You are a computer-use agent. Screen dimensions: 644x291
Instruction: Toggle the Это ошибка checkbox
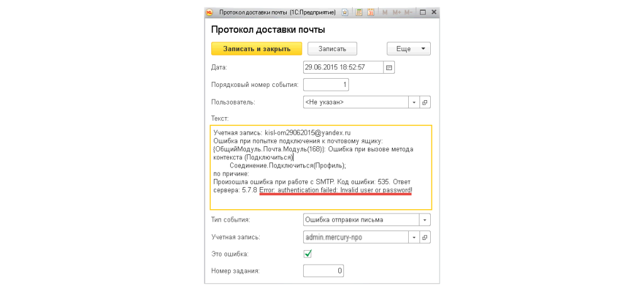(308, 254)
